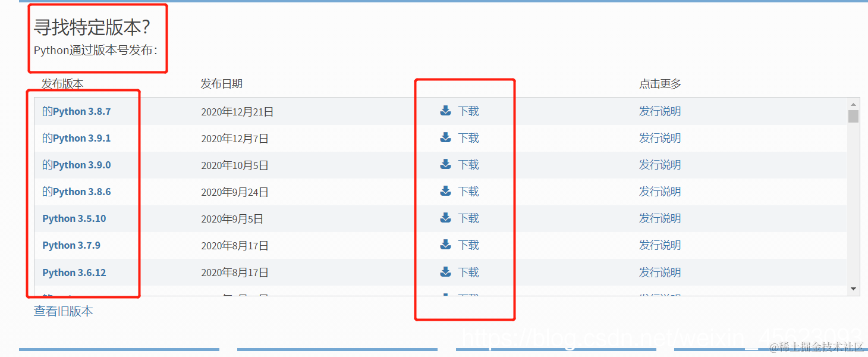Click download icon for Python 3.8.7

445,111
